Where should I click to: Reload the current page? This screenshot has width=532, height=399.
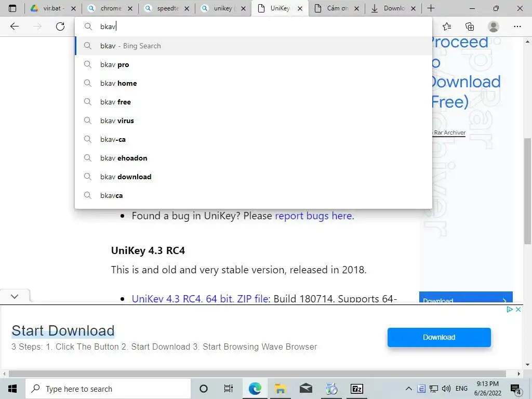(x=60, y=26)
